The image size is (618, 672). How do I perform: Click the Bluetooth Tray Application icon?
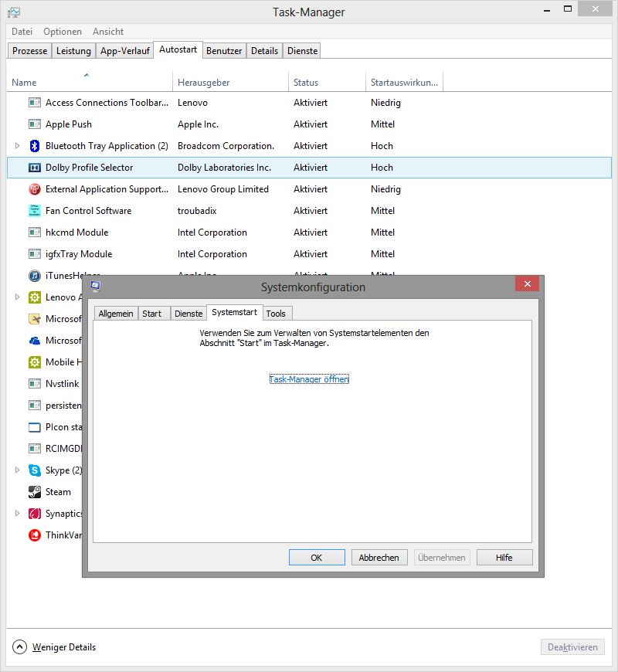pos(34,146)
